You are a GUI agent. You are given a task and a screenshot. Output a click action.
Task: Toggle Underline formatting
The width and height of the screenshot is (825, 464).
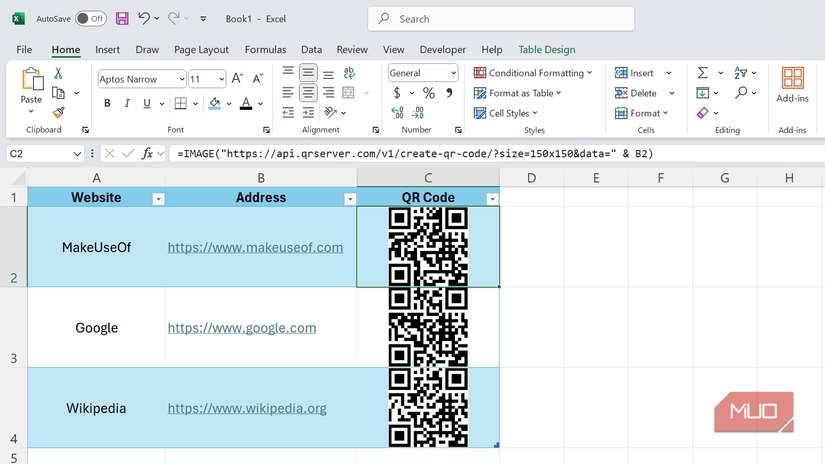(x=147, y=103)
